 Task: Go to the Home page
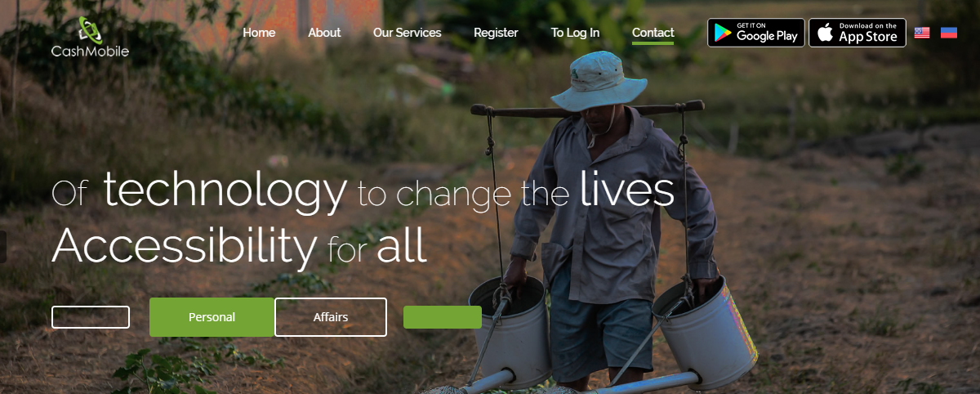tap(259, 33)
